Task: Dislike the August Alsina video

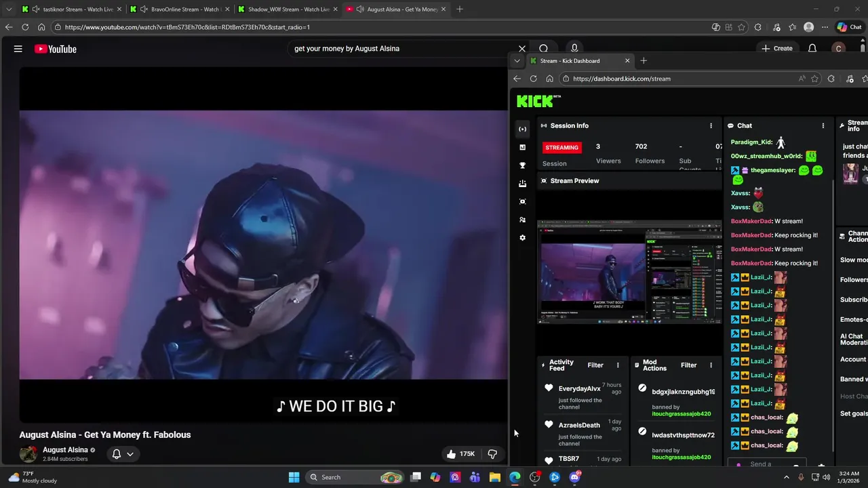Action: point(493,453)
